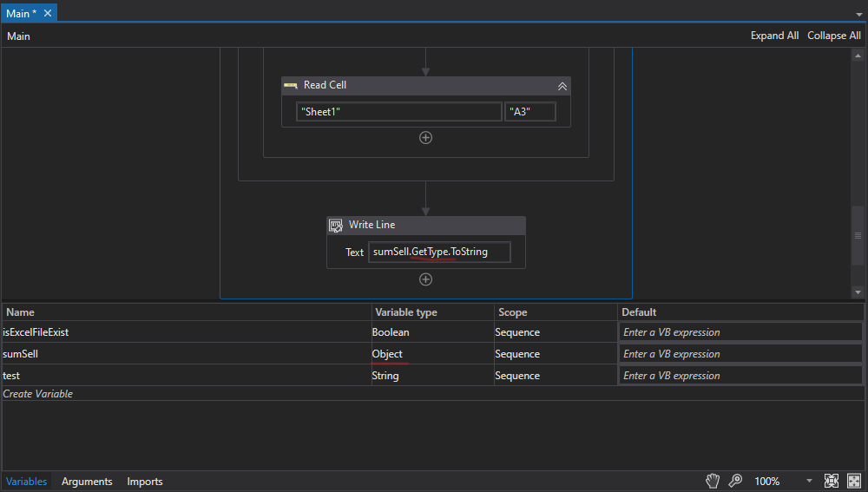Open the 100% zoom level dropdown
Image resolution: width=868 pixels, height=492 pixels.
click(x=809, y=481)
